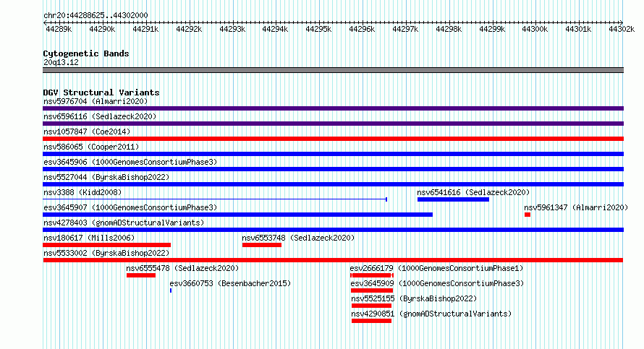Click nsv5525155 (ByrskaBishop2022) label
The image size is (644, 349).
(414, 298)
